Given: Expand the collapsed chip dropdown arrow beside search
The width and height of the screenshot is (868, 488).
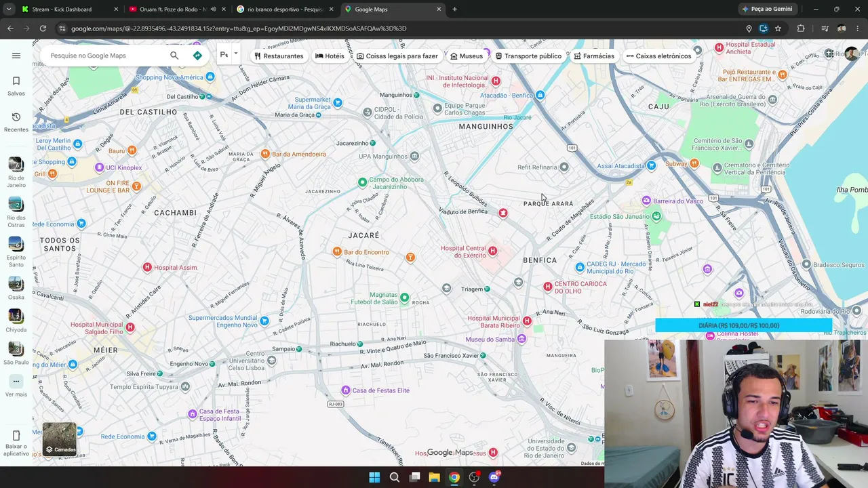Looking at the screenshot, I should pos(235,54).
